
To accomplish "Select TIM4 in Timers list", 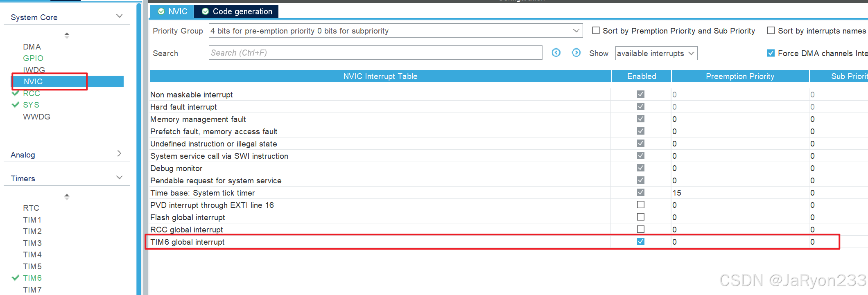I will tap(32, 254).
